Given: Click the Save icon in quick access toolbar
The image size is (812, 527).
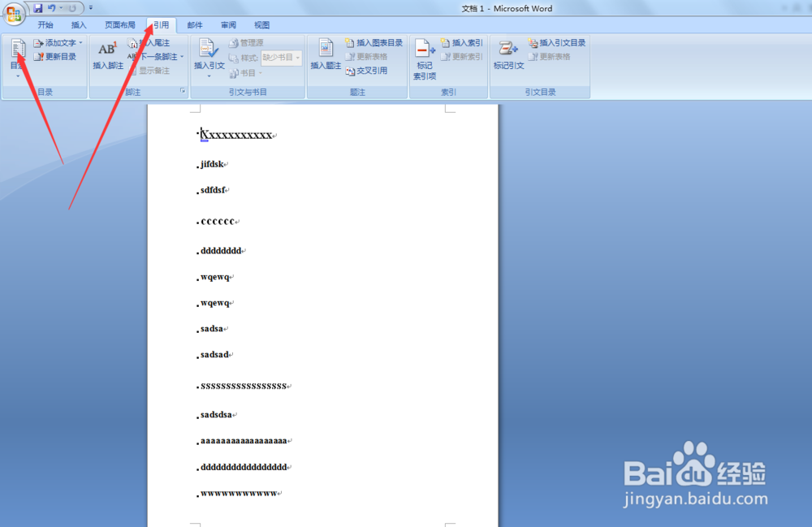Looking at the screenshot, I should [38, 8].
